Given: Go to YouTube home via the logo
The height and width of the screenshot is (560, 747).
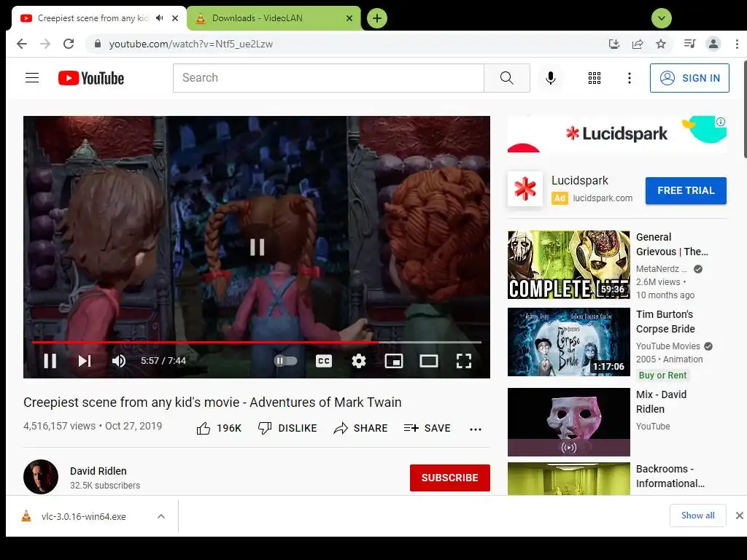Looking at the screenshot, I should [91, 78].
